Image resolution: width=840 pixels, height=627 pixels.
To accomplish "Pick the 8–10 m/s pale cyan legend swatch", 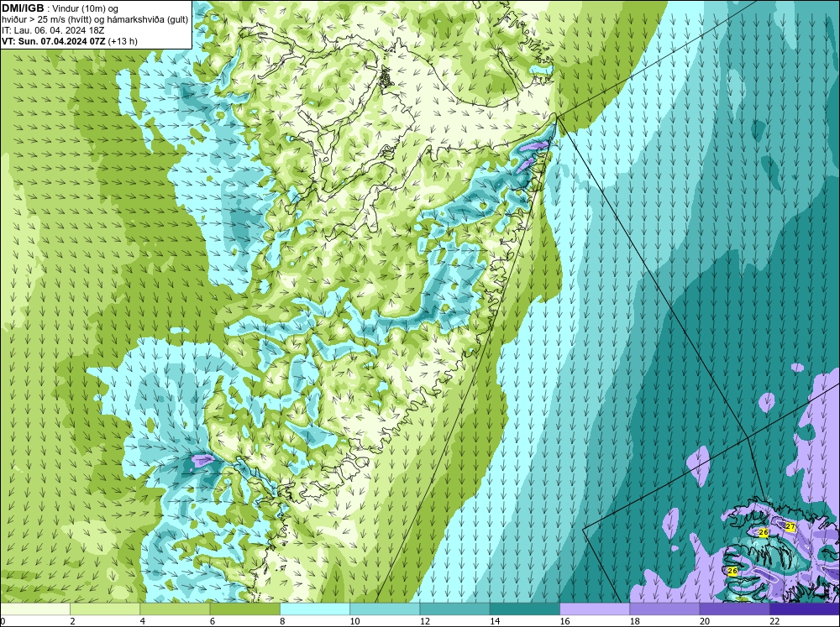I will (x=315, y=609).
